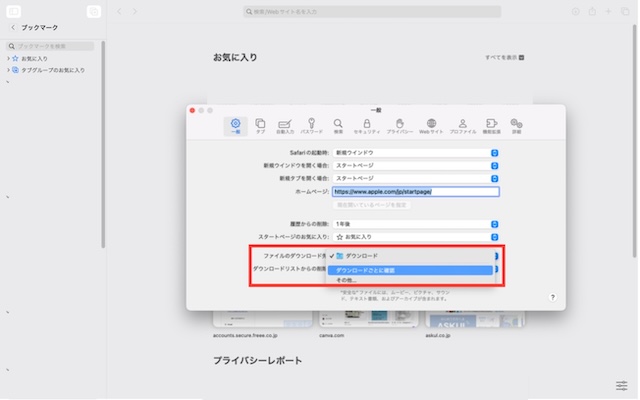
Task: Click the new tab group icon
Action: 94,11
